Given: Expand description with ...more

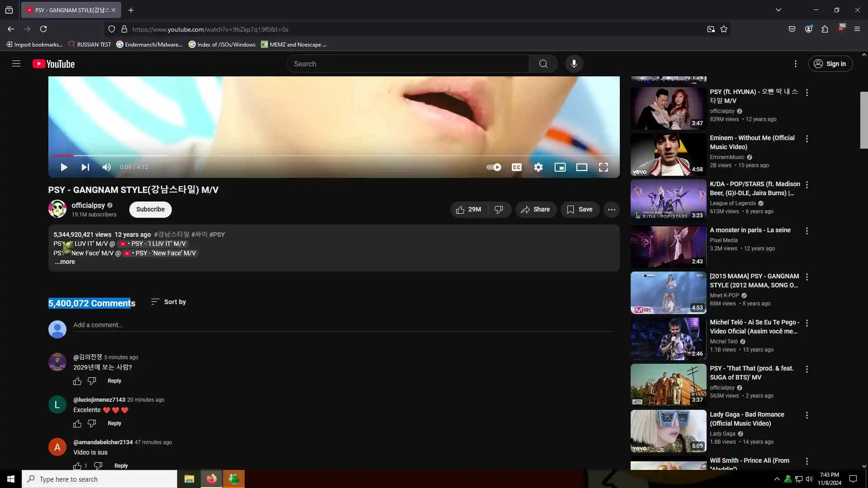Looking at the screenshot, I should (x=65, y=262).
